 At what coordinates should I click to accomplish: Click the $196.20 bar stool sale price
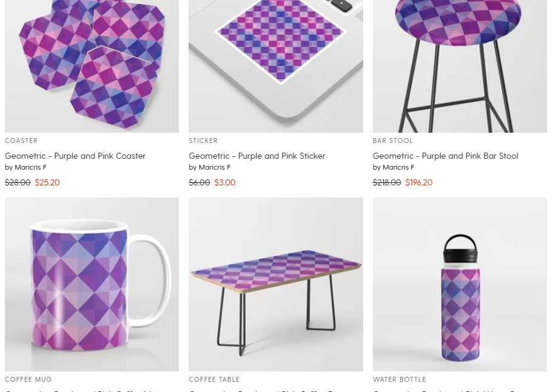pyautogui.click(x=419, y=182)
